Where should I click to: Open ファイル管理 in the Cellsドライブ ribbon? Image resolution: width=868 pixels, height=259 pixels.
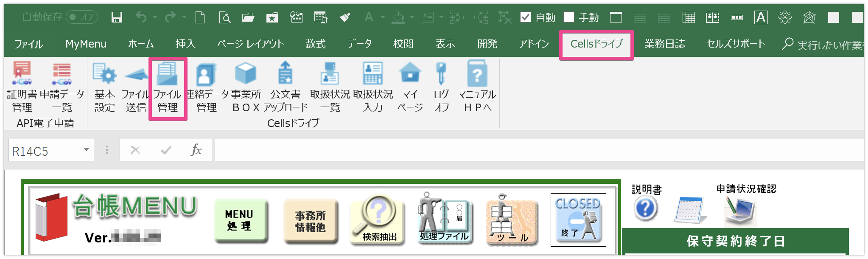point(168,88)
